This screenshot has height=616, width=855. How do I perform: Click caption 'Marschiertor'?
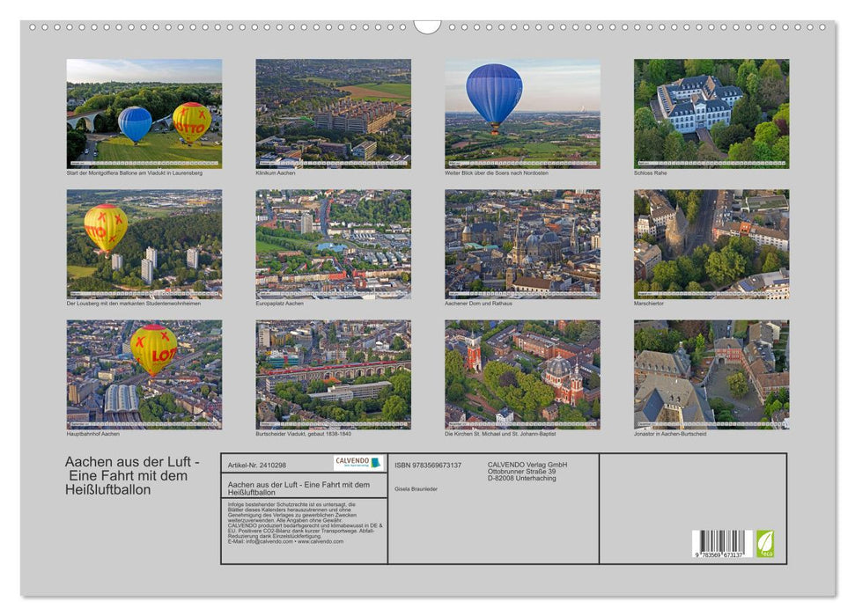click(x=649, y=303)
